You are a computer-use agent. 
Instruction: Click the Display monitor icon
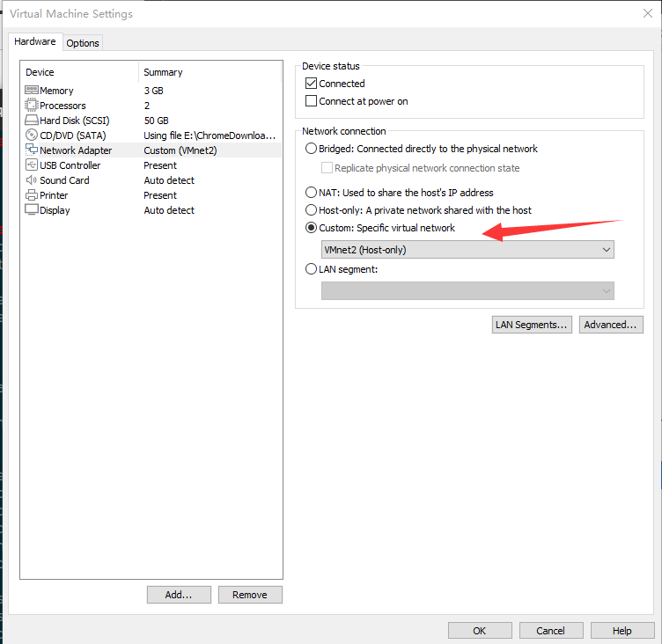pos(31,209)
